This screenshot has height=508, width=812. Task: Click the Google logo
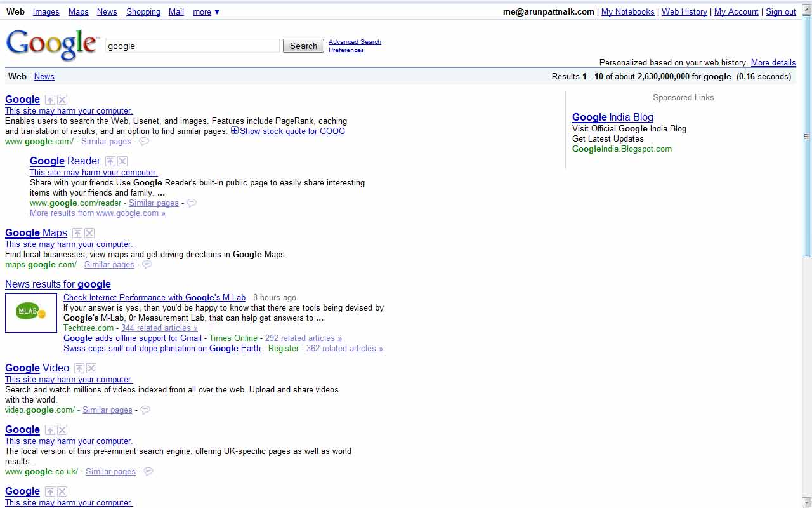(52, 44)
